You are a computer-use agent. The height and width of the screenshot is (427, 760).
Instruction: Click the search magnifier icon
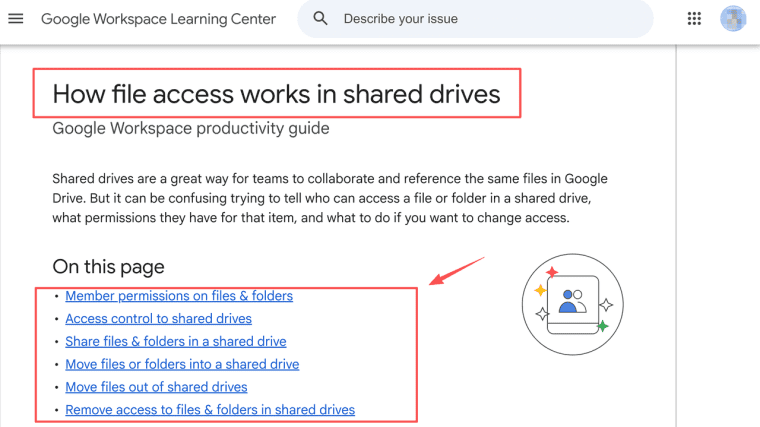(320, 19)
